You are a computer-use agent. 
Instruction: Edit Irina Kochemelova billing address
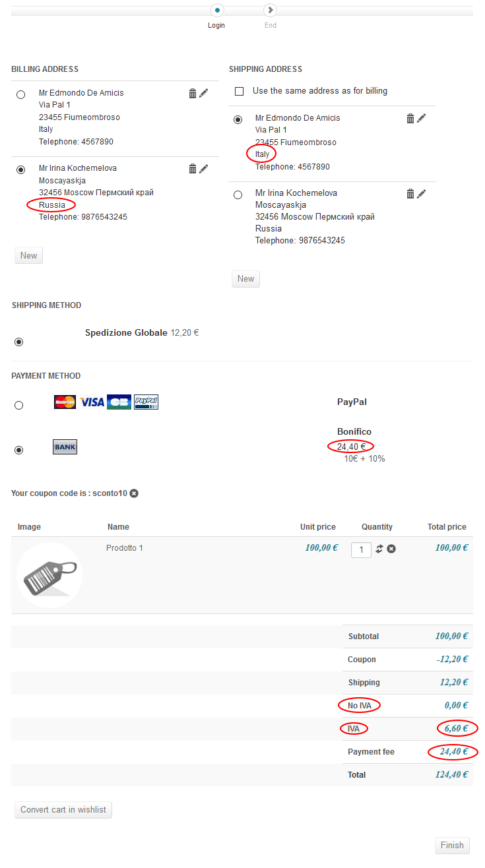click(204, 169)
